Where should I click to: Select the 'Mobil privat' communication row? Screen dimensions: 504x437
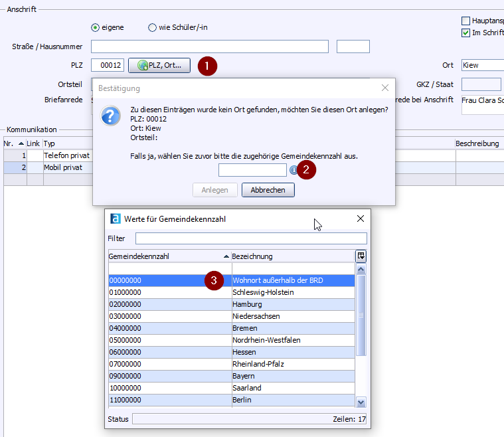[x=66, y=167]
